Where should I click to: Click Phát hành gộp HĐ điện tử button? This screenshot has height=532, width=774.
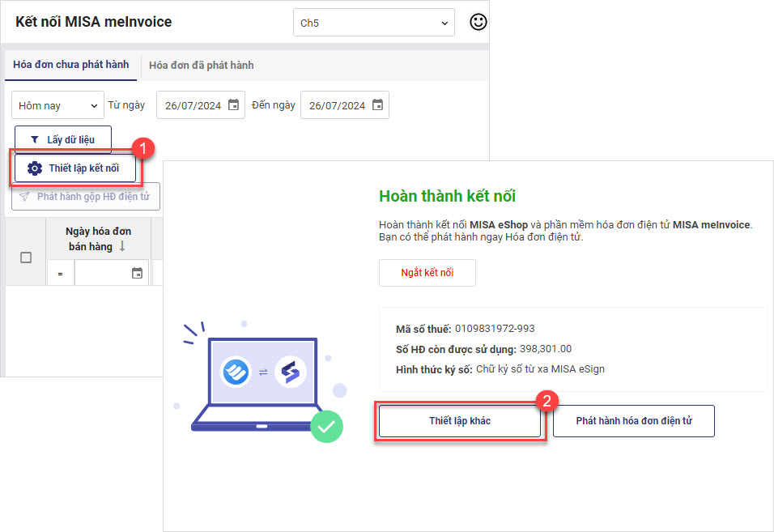tap(86, 197)
